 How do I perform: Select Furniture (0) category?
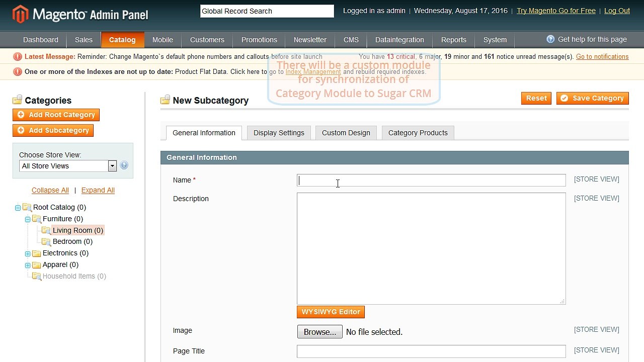point(63,219)
